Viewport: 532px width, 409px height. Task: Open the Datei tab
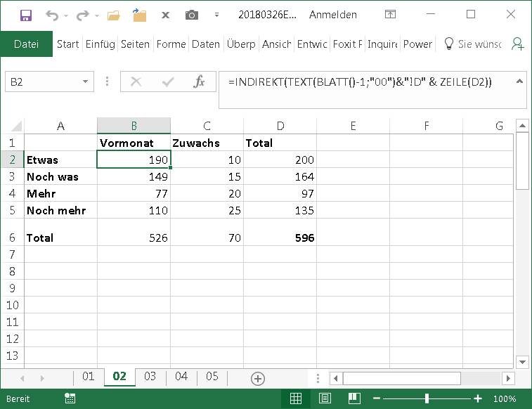pos(27,44)
